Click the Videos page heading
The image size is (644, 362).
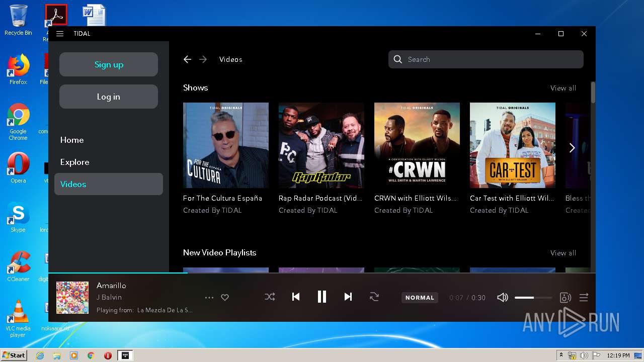coord(231,59)
